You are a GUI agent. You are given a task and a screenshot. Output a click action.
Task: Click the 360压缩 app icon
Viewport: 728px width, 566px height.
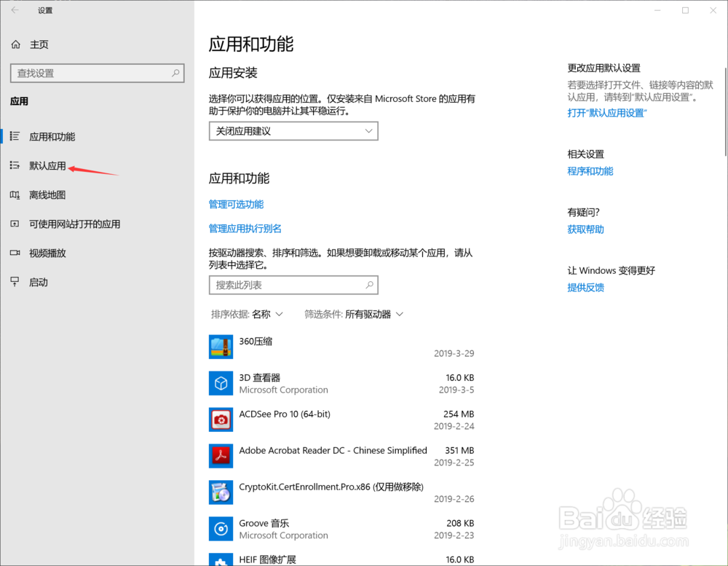click(221, 347)
